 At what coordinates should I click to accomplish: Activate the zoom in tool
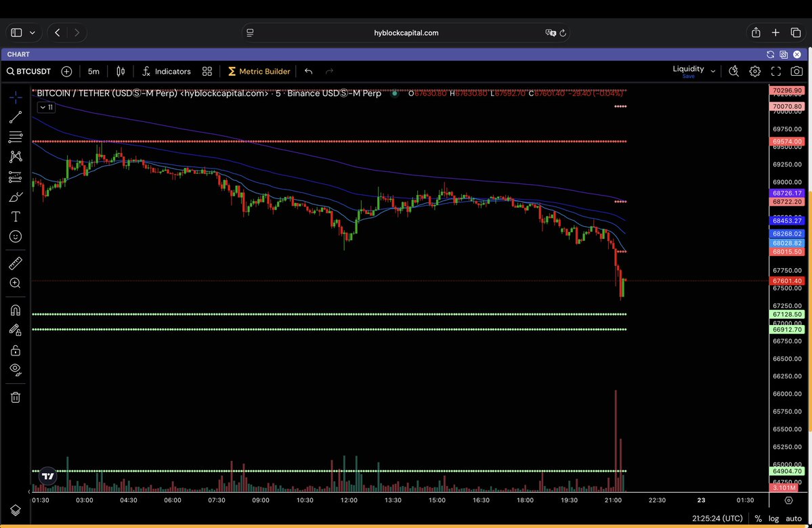click(16, 283)
